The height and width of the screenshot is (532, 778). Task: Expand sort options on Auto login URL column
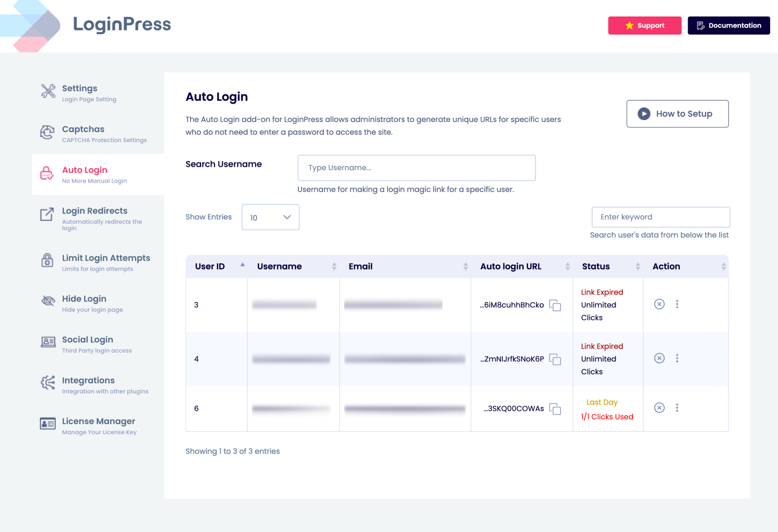[x=567, y=266]
